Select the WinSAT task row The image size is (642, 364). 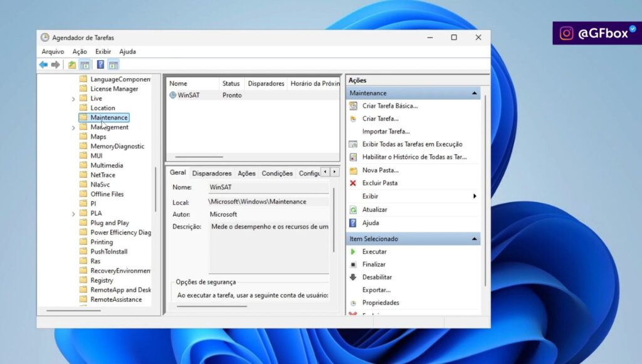[253, 95]
